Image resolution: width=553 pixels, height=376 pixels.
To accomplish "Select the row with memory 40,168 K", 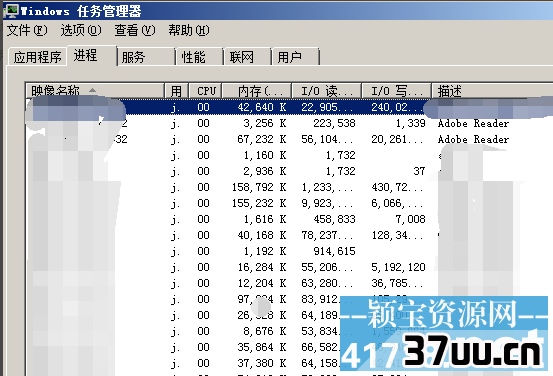I will point(289,235).
